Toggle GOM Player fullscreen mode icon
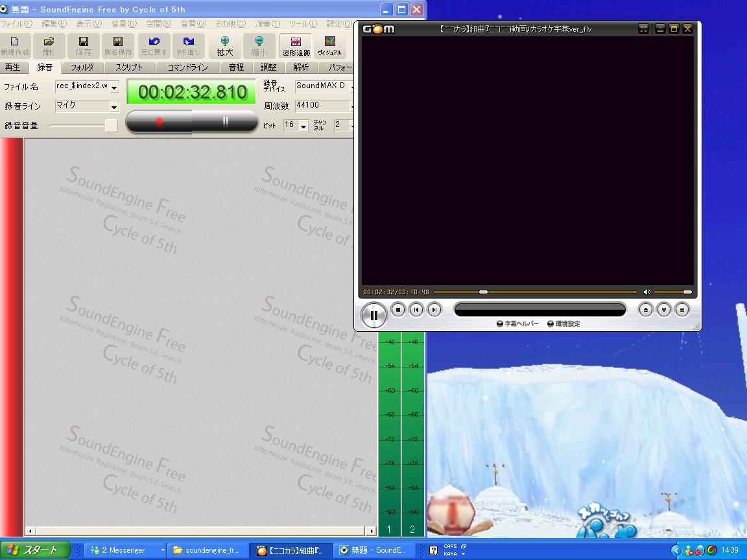This screenshot has height=560, width=747. pos(643,29)
